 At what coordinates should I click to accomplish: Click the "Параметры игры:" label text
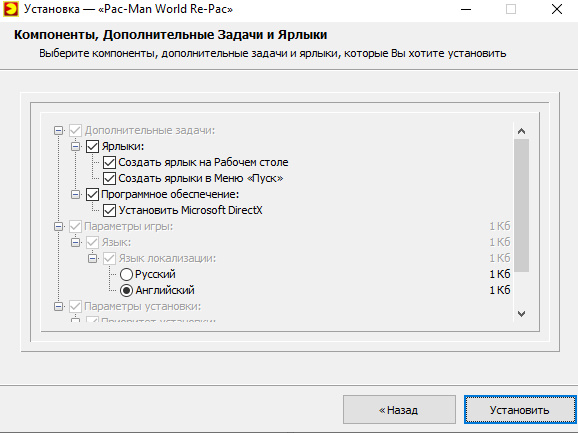129,226
